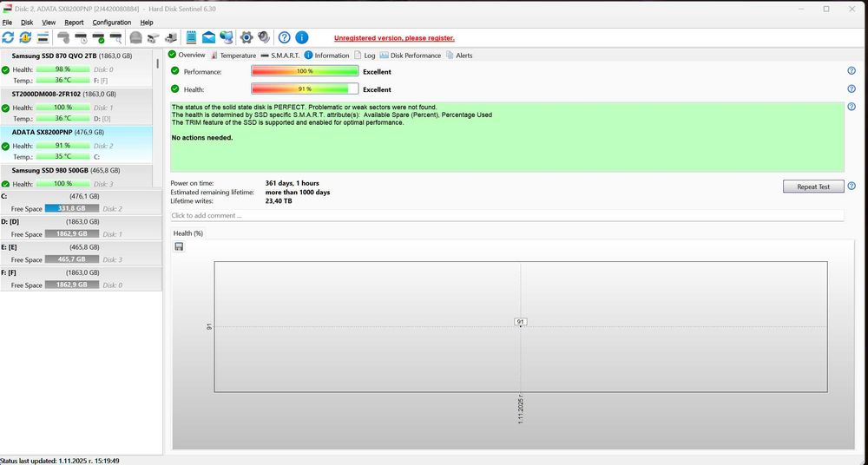Select ST2000DM008-2FR102 disk entry
The height and width of the screenshot is (465, 868).
76,107
